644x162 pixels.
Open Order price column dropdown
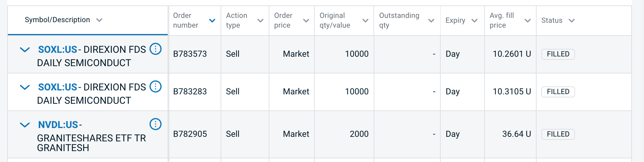point(306,21)
